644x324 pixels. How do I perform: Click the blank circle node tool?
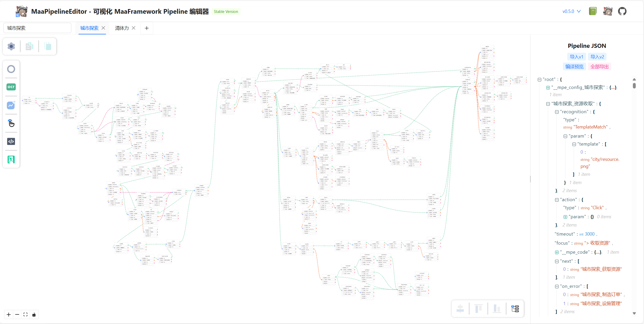pyautogui.click(x=11, y=69)
